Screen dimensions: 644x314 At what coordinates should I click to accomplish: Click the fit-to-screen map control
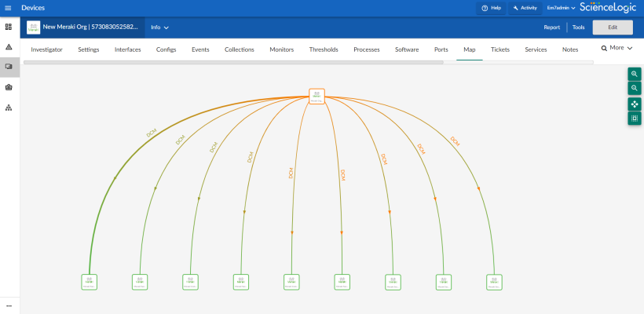[635, 119]
